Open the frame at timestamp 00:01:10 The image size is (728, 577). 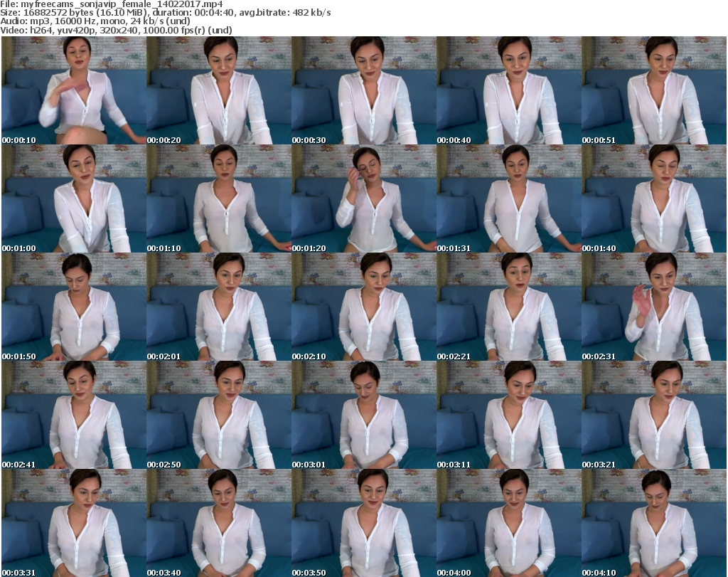click(x=219, y=198)
